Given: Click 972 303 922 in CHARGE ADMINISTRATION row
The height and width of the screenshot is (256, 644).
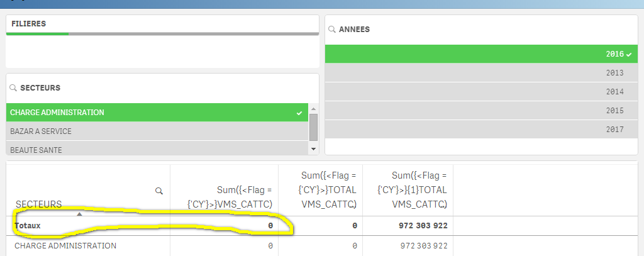Looking at the screenshot, I should coord(425,246).
